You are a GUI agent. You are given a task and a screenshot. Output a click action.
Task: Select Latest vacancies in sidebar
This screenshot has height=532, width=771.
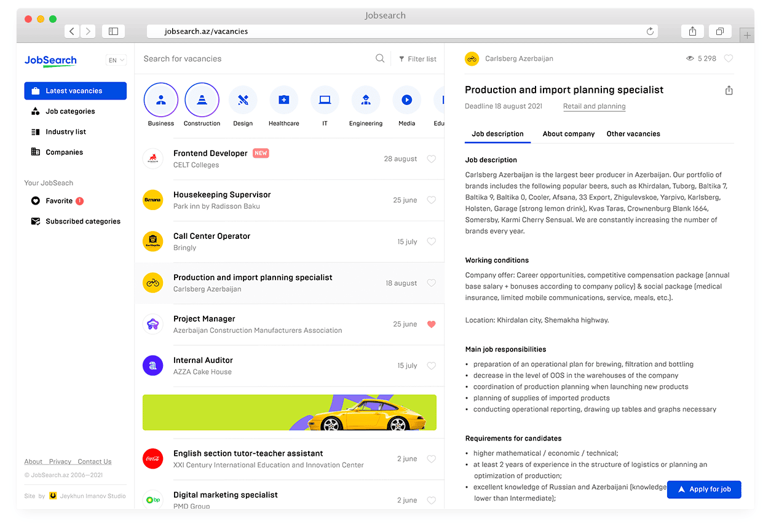(76, 91)
